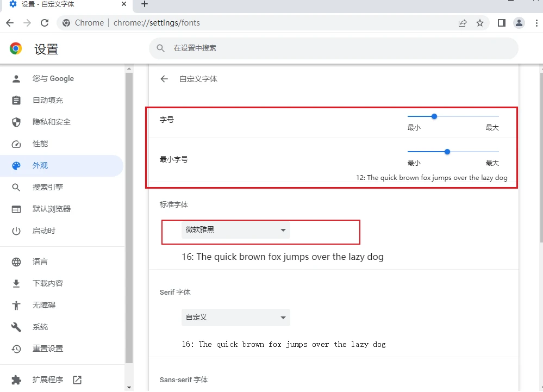This screenshot has width=543, height=392.
Task: Select 重置设置 in sidebar
Action: coord(48,349)
